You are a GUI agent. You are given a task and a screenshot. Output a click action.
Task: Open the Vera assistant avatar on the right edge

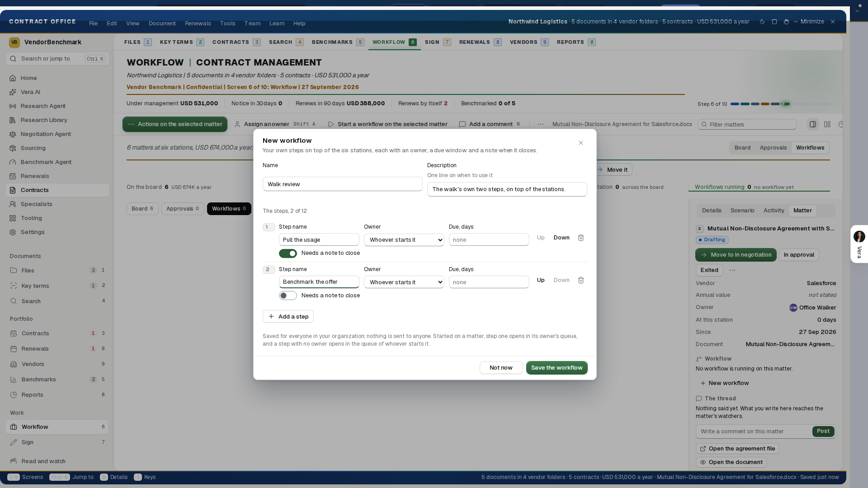point(859,237)
